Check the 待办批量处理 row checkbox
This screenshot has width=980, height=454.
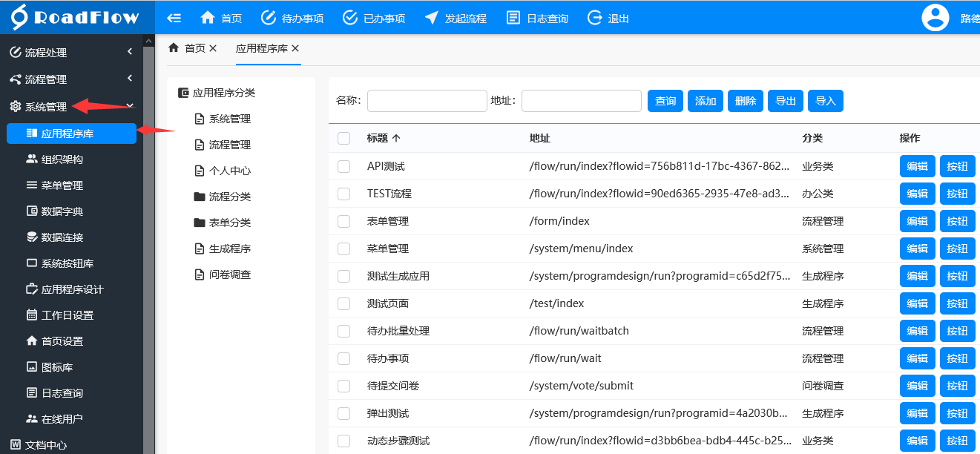[343, 331]
